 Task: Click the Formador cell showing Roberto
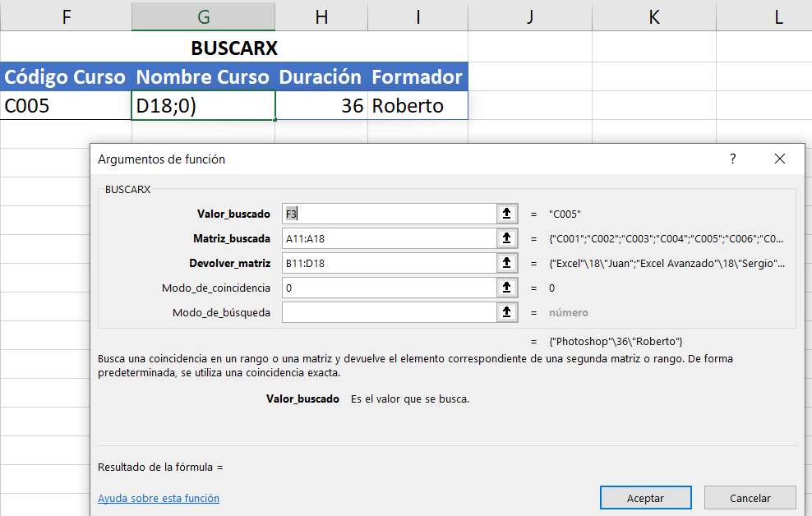click(418, 106)
